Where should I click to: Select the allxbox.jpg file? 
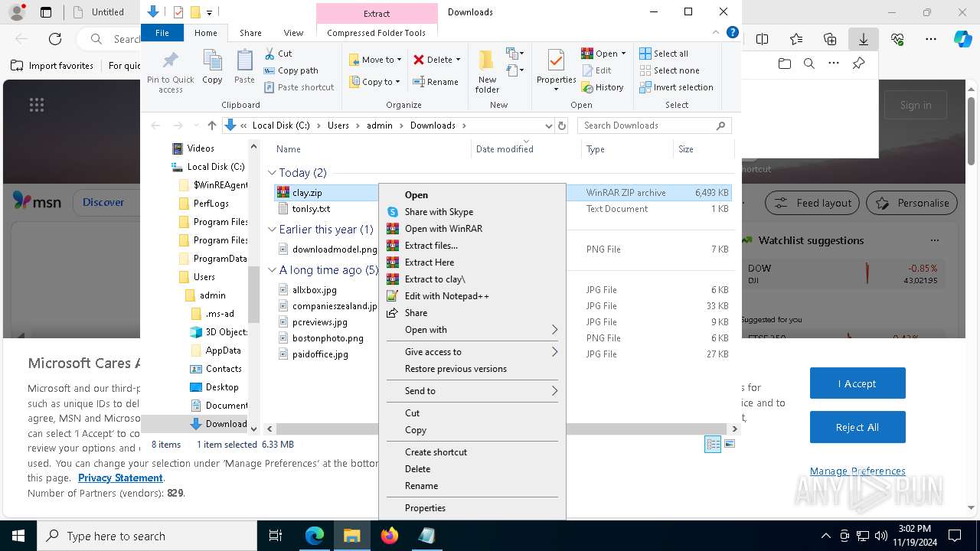pyautogui.click(x=314, y=290)
